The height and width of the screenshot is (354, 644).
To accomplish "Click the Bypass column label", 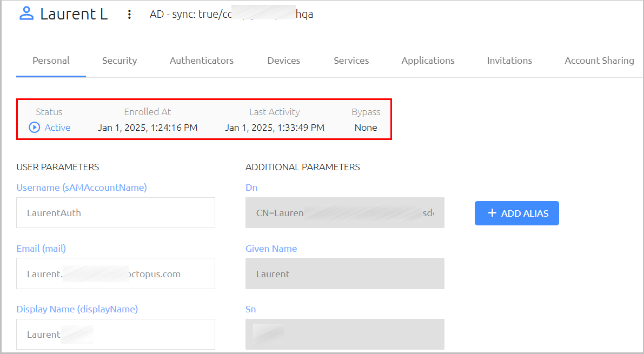I will point(366,112).
